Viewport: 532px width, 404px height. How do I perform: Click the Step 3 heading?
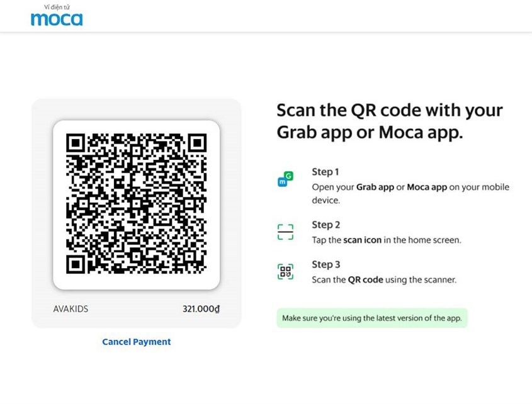point(326,264)
